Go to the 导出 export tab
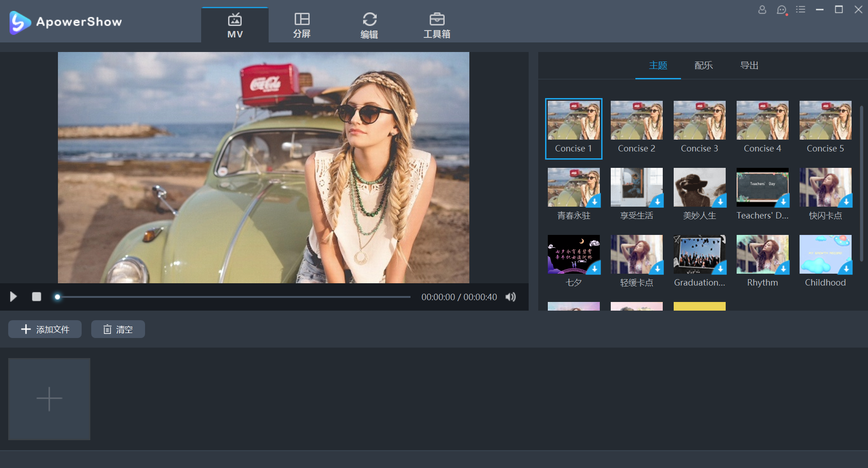This screenshot has width=868, height=468. 749,65
